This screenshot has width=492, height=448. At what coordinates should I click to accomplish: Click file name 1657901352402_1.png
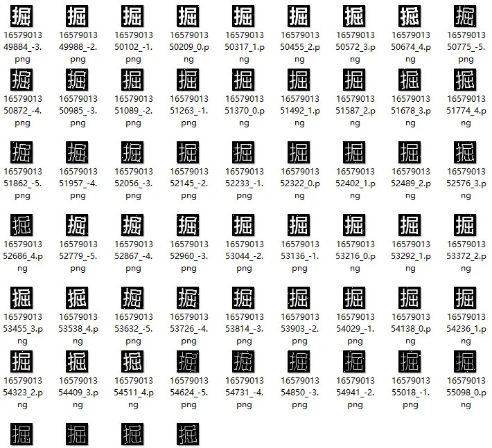point(355,183)
